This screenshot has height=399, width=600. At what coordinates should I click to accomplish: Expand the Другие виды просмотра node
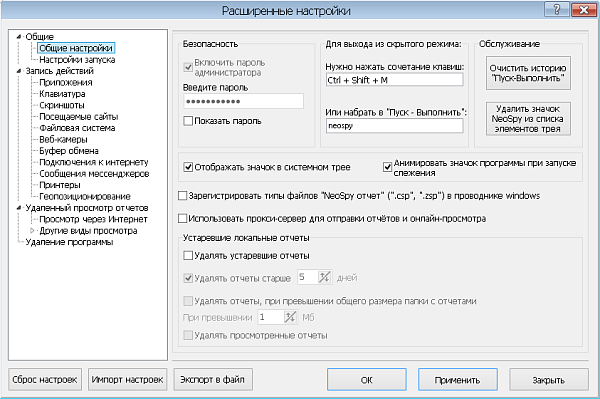coord(32,230)
